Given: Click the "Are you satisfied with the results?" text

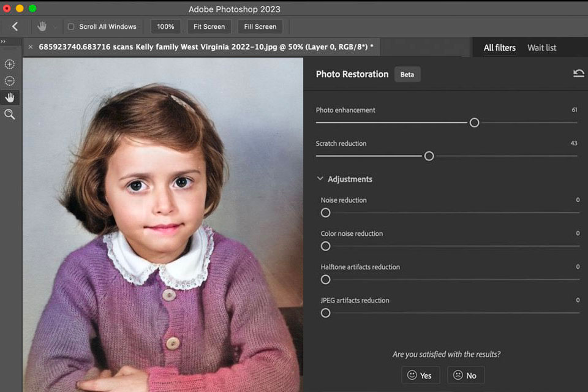Looking at the screenshot, I should (x=447, y=354).
